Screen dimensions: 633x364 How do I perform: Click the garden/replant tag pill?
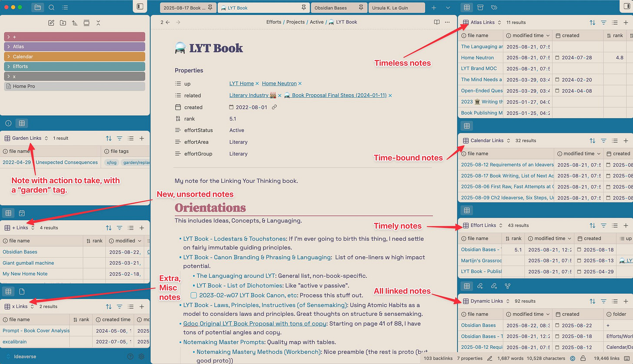[x=135, y=162]
